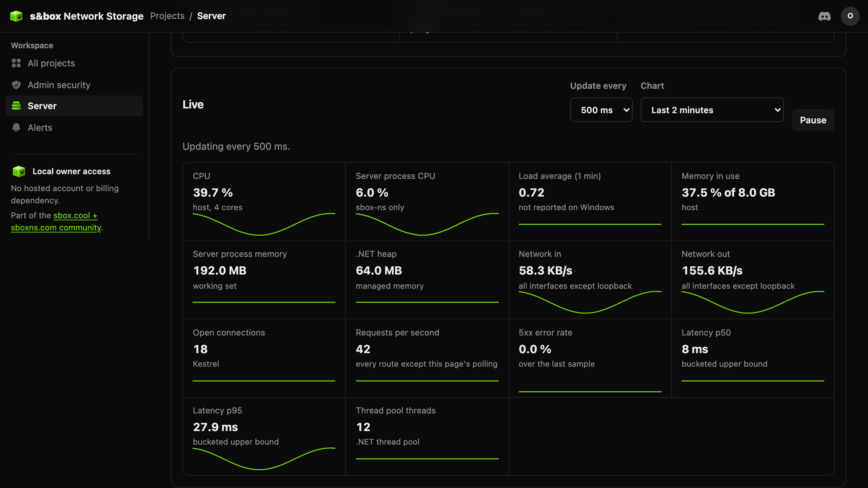Click Network in 58.3 KB/s value
868x488 pixels.
546,270
